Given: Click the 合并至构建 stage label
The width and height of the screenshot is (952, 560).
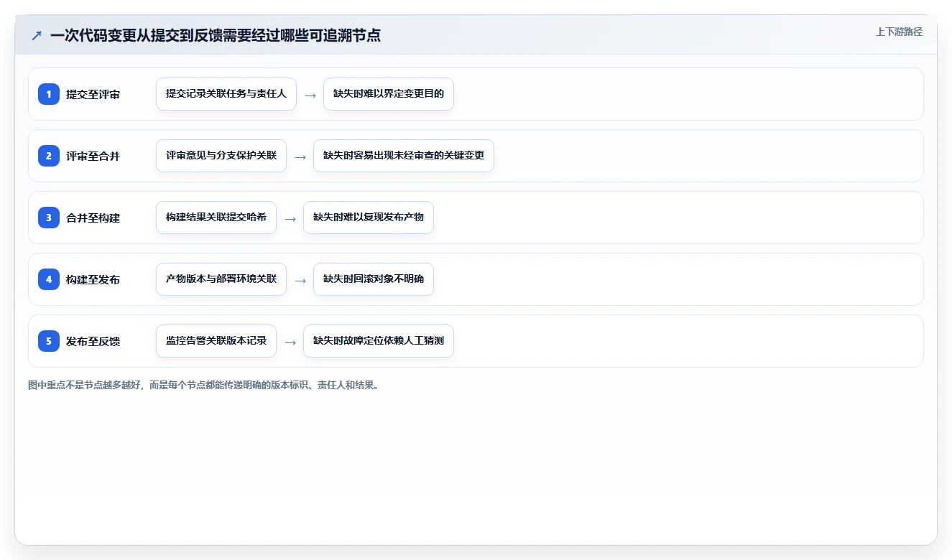Looking at the screenshot, I should pyautogui.click(x=93, y=218).
